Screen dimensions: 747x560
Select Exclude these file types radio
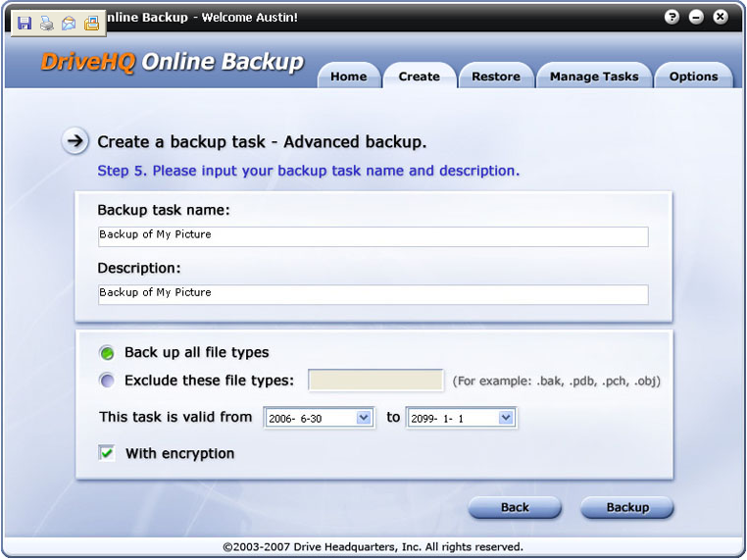coord(107,381)
